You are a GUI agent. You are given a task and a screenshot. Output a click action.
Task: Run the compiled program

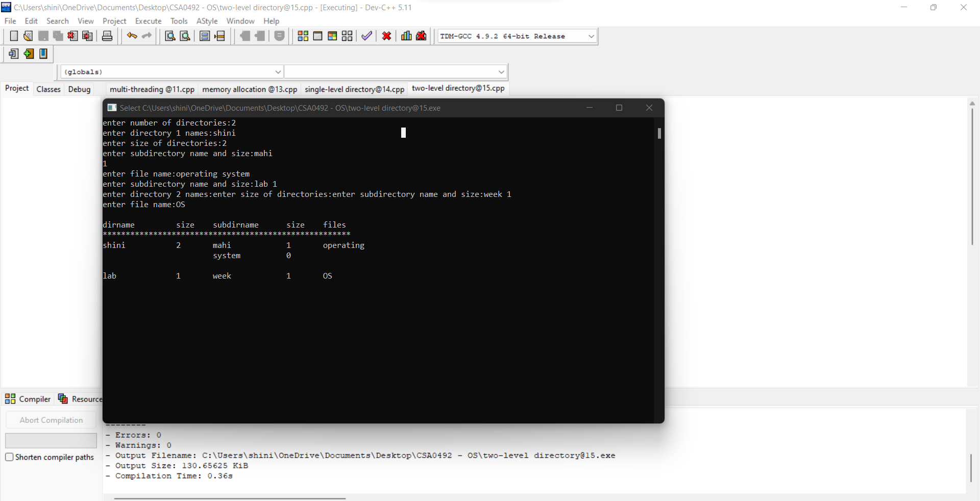click(x=317, y=36)
